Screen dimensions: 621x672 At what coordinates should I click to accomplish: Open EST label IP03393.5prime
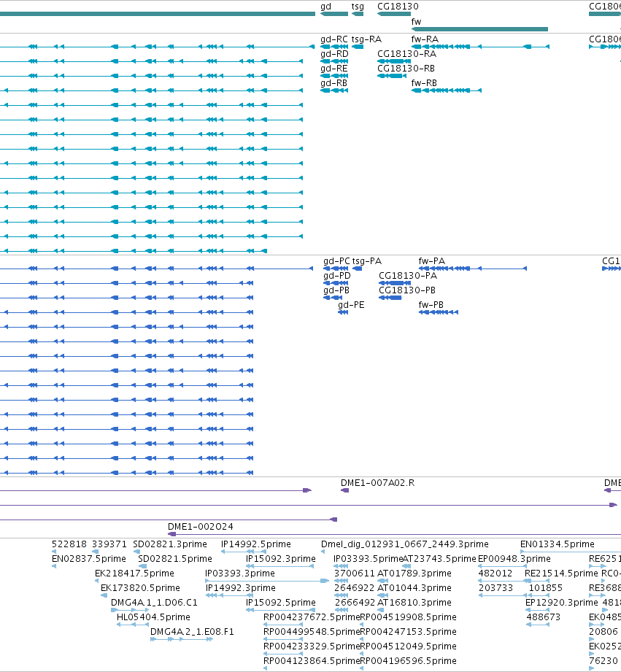(x=368, y=559)
